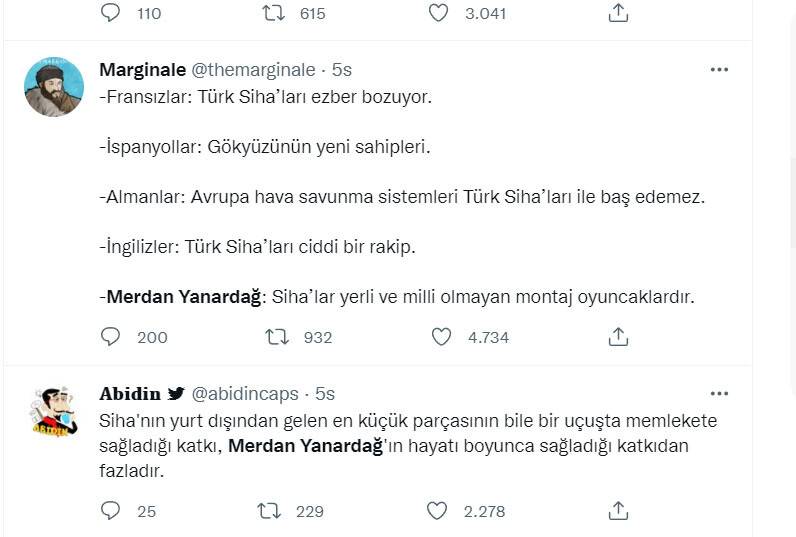Open the @abidincaps handle link
The width and height of the screenshot is (796, 537).
click(247, 393)
